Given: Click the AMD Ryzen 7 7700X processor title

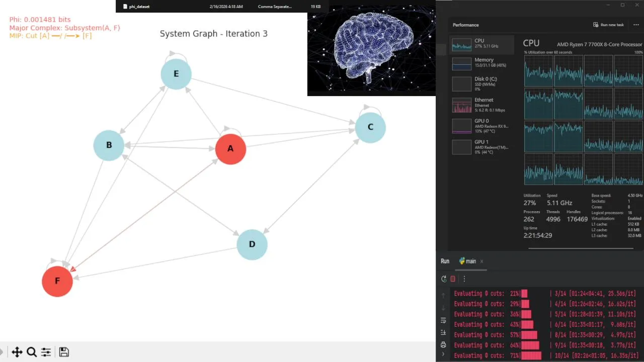Looking at the screenshot, I should [x=600, y=44].
